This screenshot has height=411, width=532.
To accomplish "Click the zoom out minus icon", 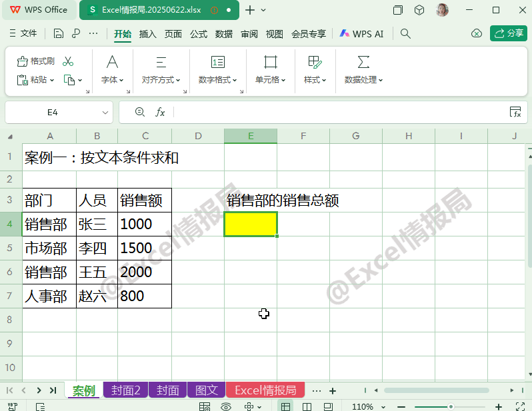I will click(401, 406).
